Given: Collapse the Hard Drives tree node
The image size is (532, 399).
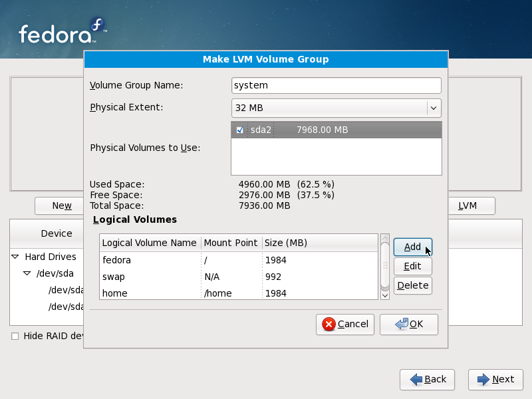Looking at the screenshot, I should pos(15,257).
